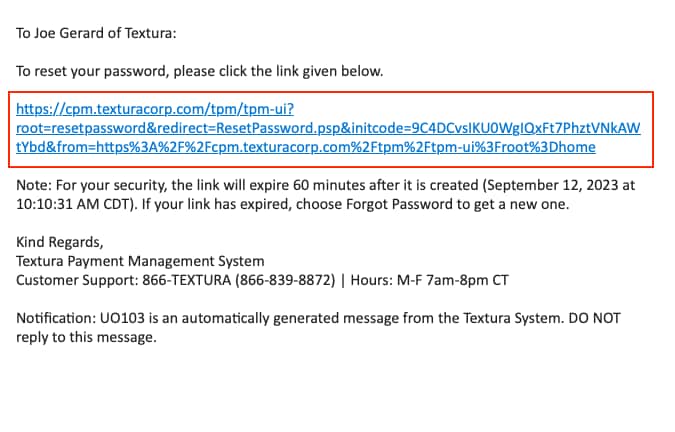Click the link line starting with tYbd&from

coord(306,148)
